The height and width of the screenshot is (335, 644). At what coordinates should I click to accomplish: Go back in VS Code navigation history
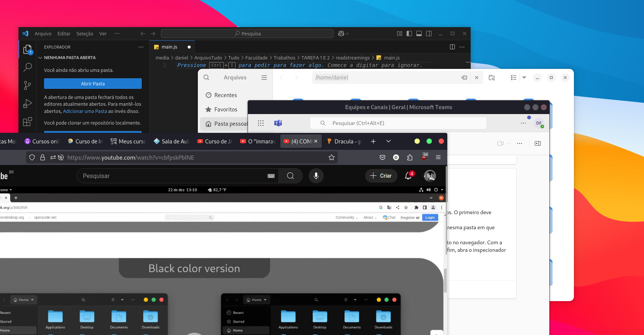point(143,33)
